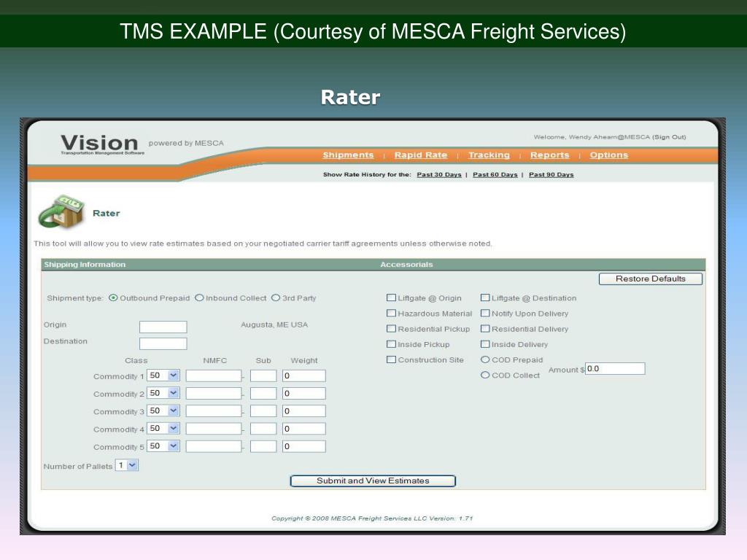Image resolution: width=747 pixels, height=560 pixels.
Task: Check Liftgate @ Destination
Action: (485, 297)
